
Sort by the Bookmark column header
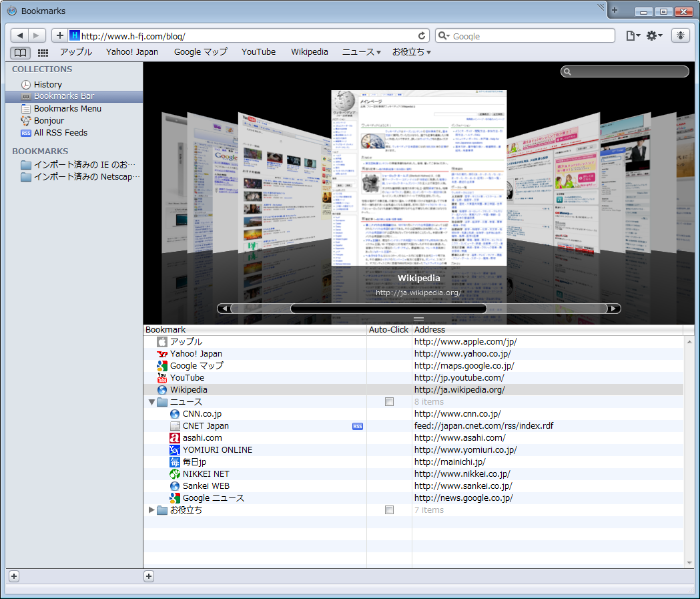click(x=255, y=330)
